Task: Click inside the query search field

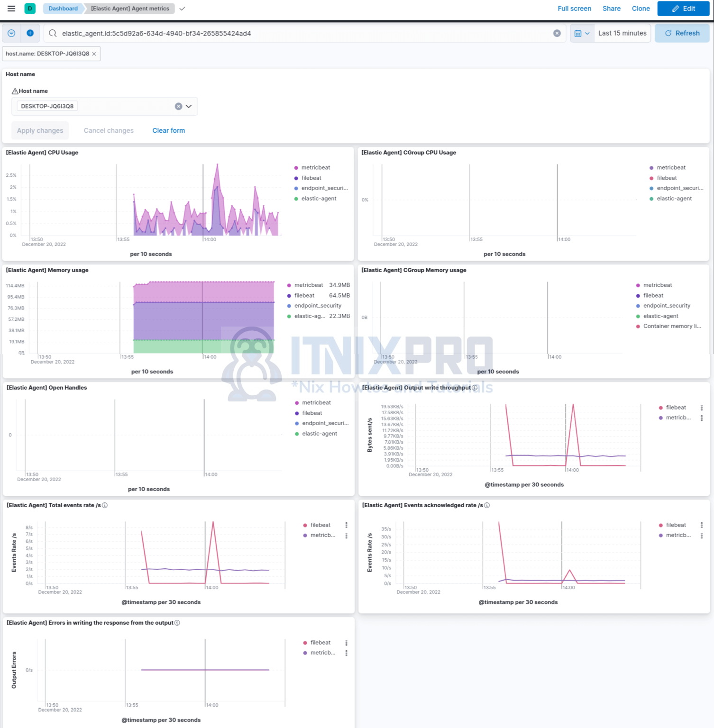Action: tap(284, 33)
